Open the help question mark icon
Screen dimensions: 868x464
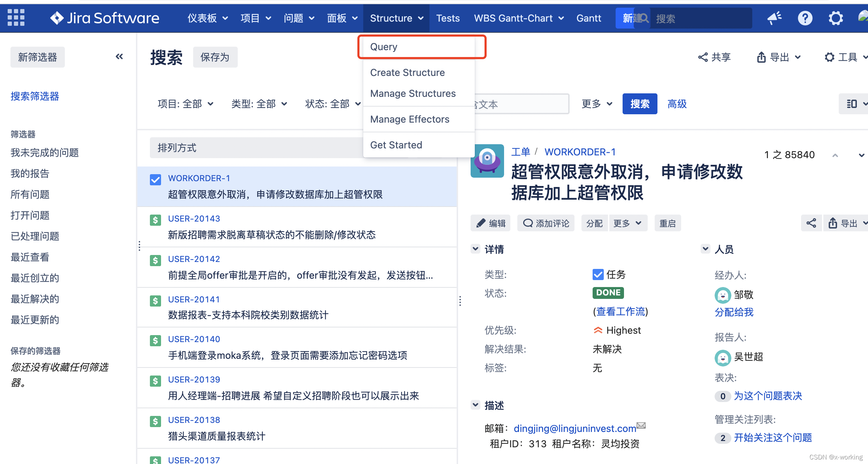tap(805, 18)
